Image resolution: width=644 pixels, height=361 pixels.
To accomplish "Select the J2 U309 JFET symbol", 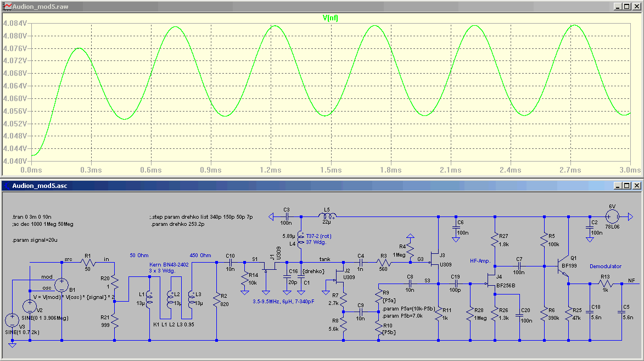I will [x=340, y=277].
